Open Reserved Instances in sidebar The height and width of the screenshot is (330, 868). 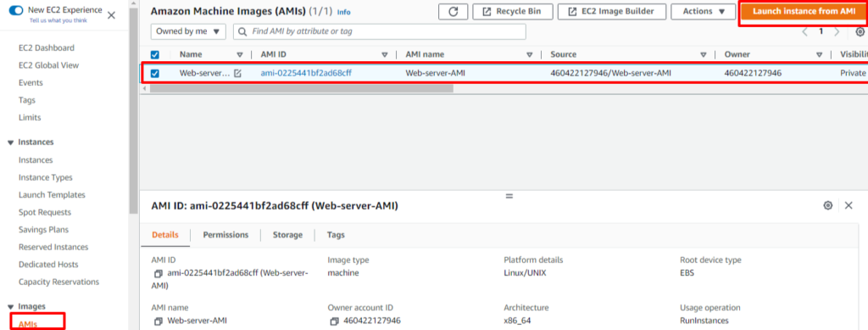pos(53,247)
